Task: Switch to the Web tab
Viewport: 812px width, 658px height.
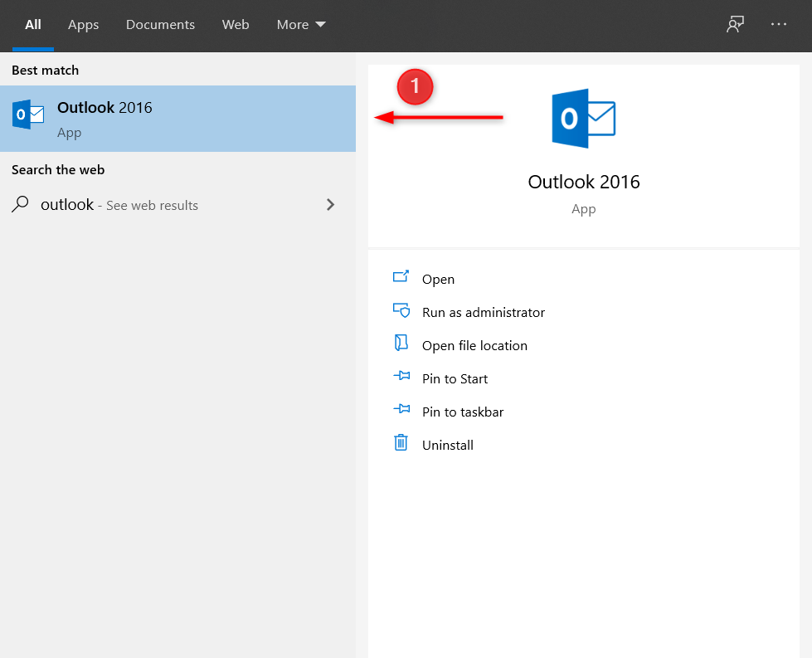Action: pyautogui.click(x=236, y=25)
